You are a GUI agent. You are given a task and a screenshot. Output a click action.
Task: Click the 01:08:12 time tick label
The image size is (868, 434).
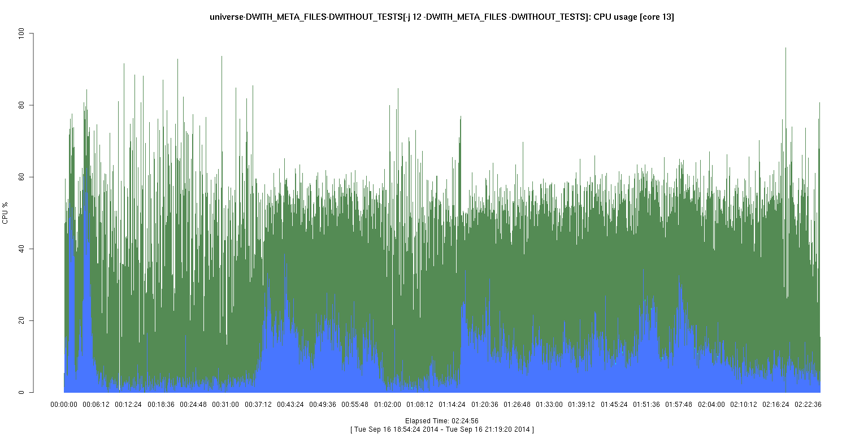click(420, 405)
